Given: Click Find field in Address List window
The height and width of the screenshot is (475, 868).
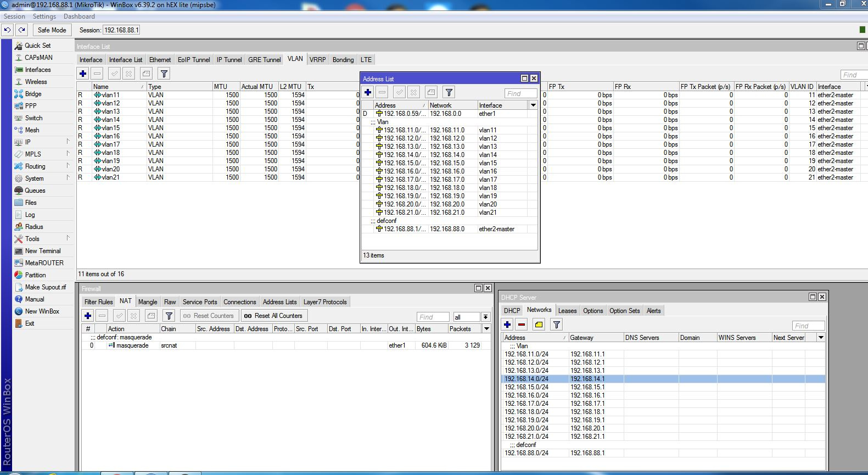Looking at the screenshot, I should tap(520, 93).
